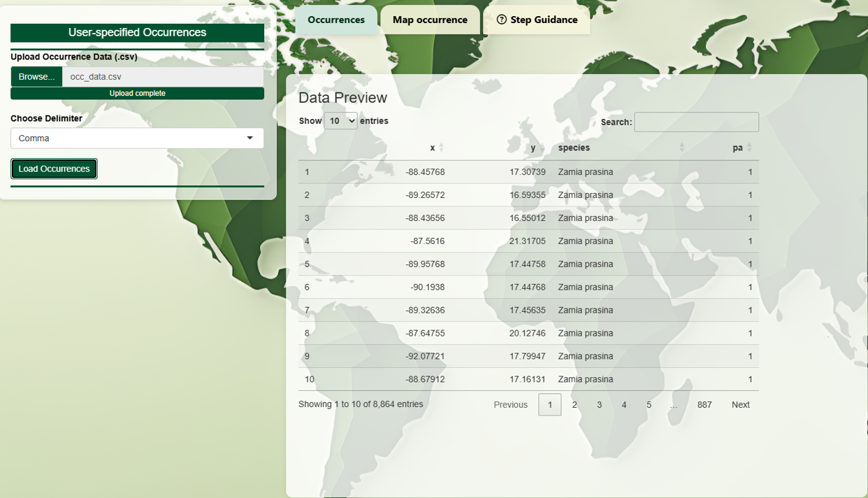Select y value 17.44768 in row 6
The height and width of the screenshot is (498, 868).
point(527,287)
